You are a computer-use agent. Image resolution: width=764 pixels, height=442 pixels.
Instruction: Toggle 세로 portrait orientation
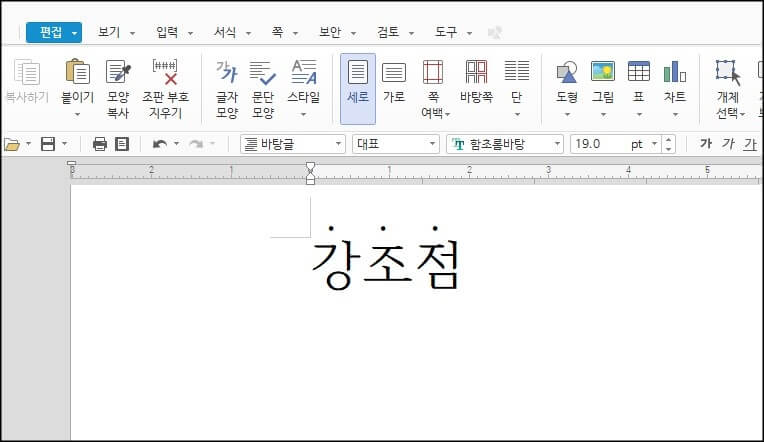pos(358,89)
